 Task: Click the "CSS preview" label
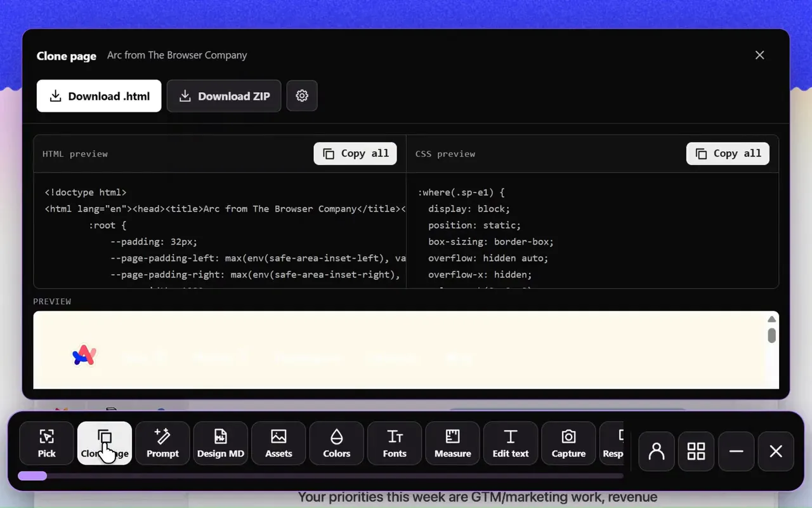[445, 154]
